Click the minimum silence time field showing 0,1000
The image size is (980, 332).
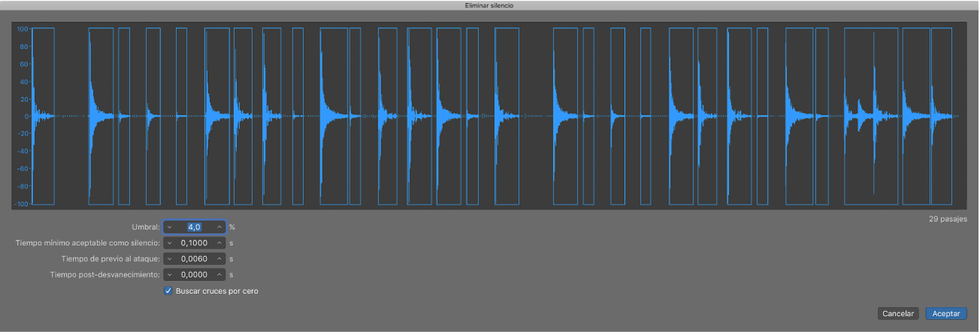195,243
